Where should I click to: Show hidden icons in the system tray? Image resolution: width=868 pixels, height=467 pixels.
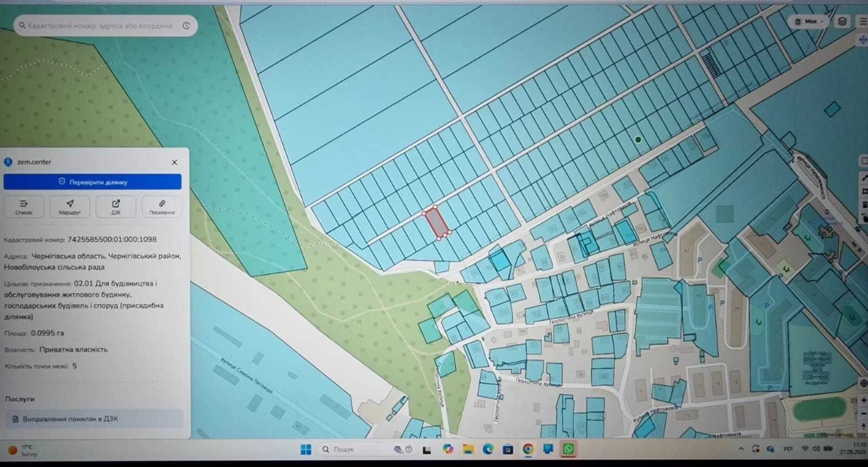pos(742,449)
